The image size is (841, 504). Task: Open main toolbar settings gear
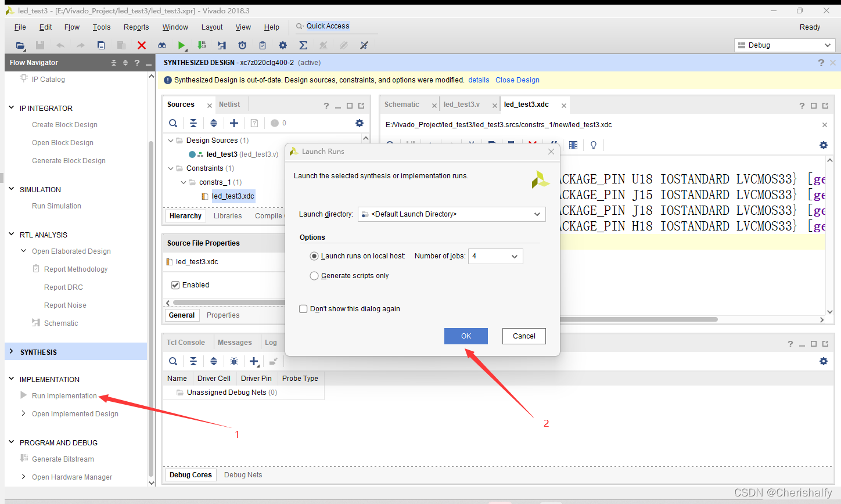coord(283,45)
